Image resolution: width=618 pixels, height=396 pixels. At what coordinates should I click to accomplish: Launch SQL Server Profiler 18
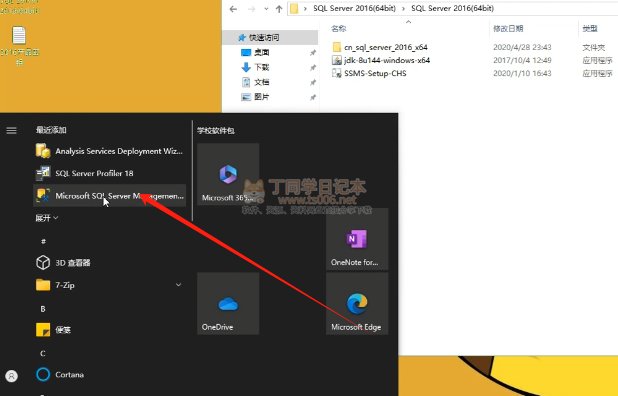(109, 173)
